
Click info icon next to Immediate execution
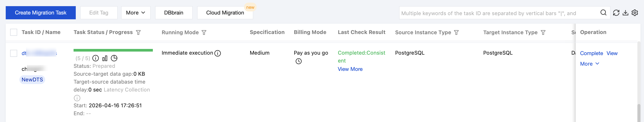218,53
